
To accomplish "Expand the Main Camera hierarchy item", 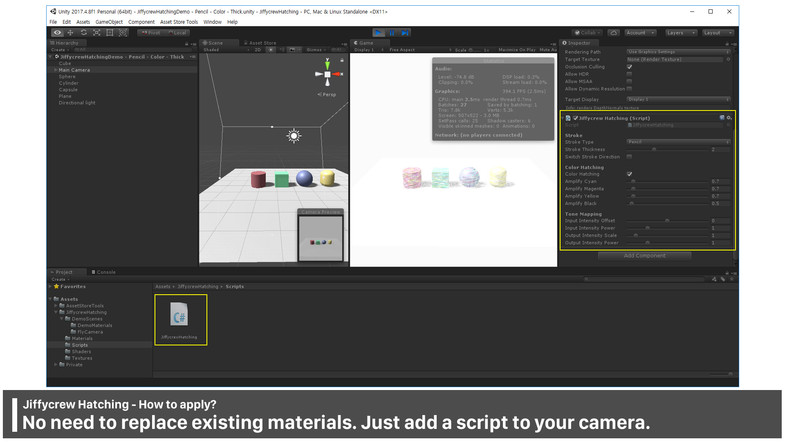I will tap(55, 70).
